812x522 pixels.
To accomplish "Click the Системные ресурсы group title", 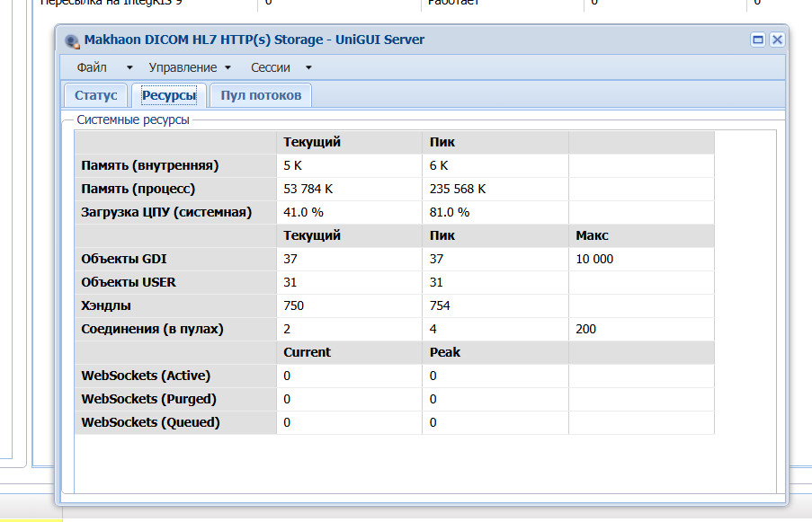I will 133,120.
